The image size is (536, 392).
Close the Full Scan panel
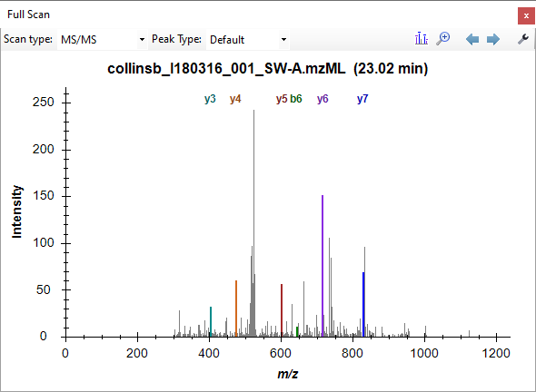pos(526,16)
